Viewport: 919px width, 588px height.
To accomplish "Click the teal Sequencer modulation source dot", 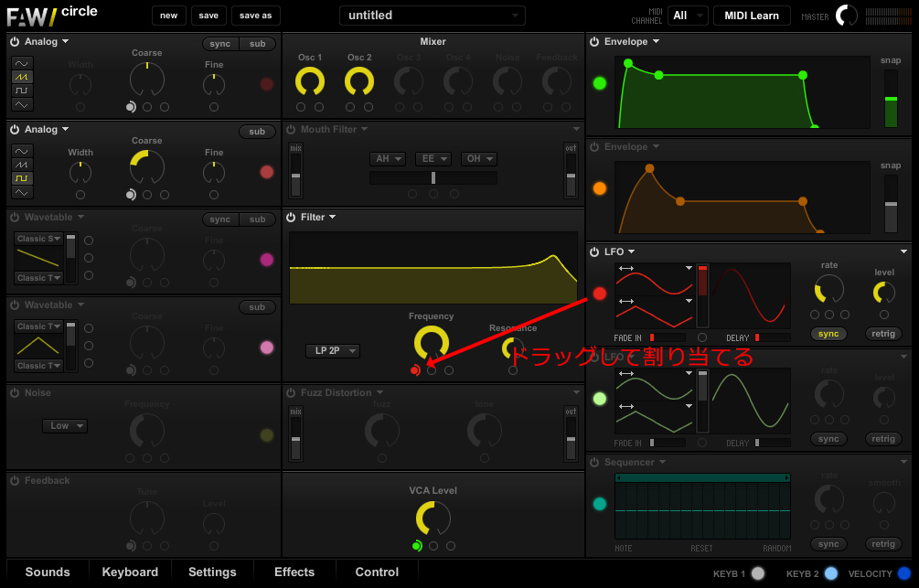I will [600, 504].
